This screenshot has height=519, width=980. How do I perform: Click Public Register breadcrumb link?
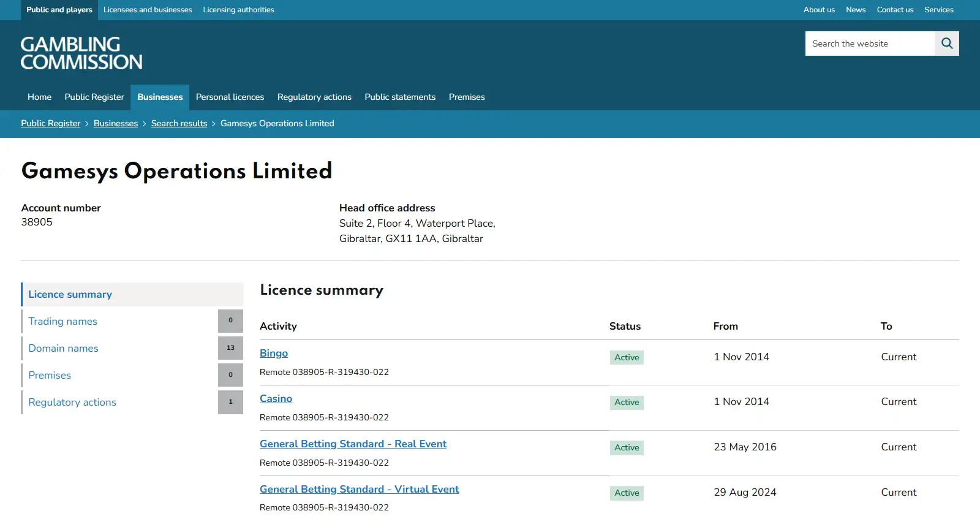[x=51, y=123]
